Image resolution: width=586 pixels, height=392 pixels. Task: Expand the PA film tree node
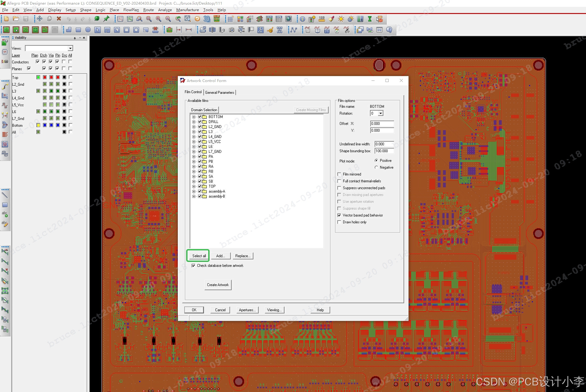click(194, 157)
